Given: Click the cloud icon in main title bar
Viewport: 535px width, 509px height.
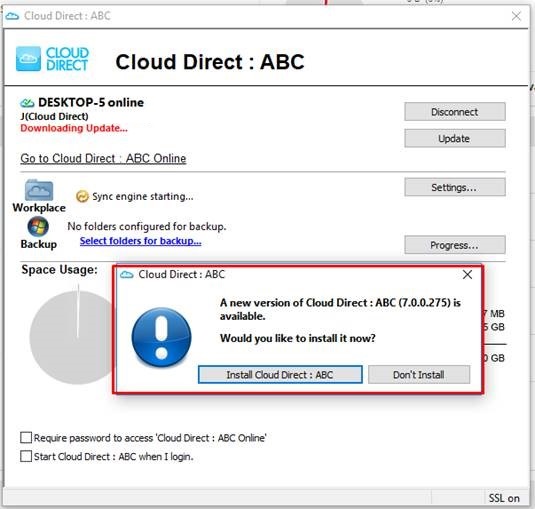Looking at the screenshot, I should pyautogui.click(x=13, y=16).
